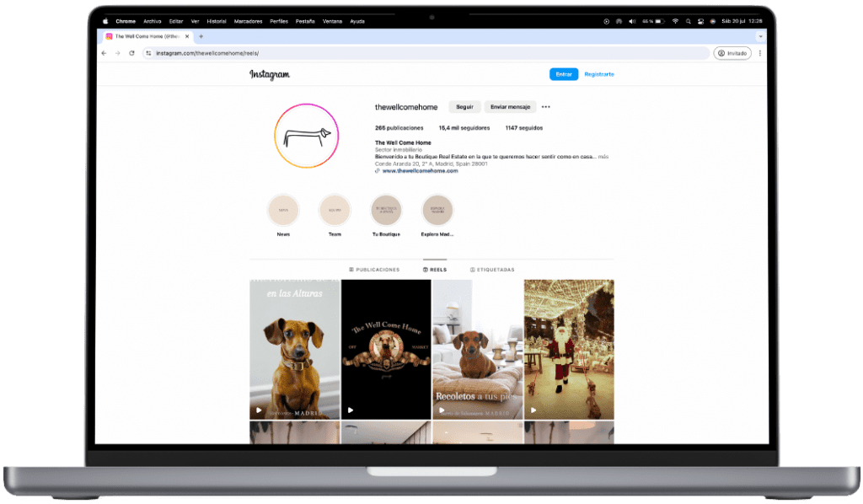Open the Invitado profile button
Screen dimensions: 863x504
click(732, 53)
